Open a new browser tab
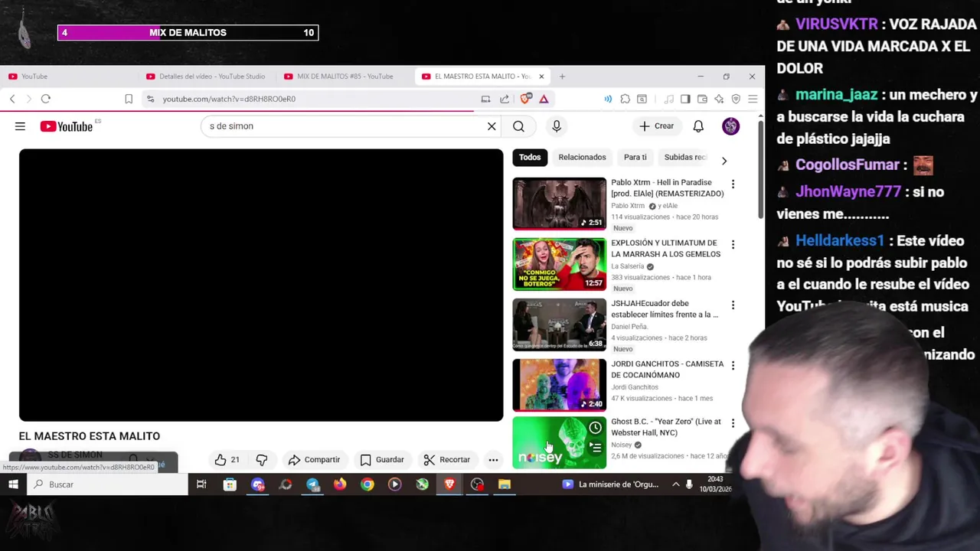The image size is (980, 551). pyautogui.click(x=562, y=77)
